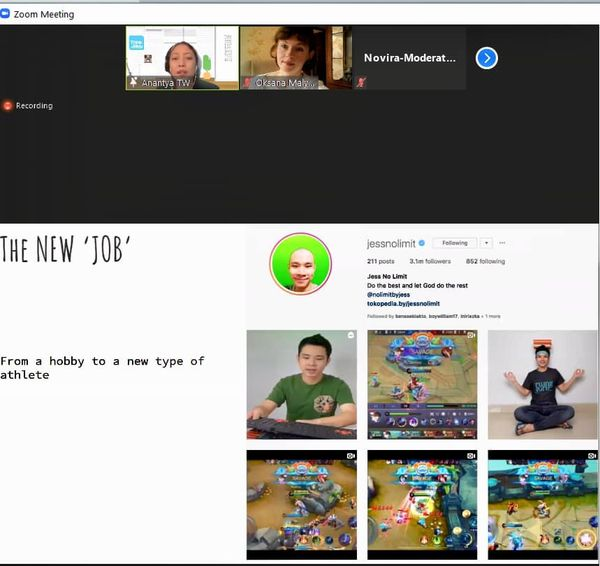Click muted mic icon on Novira-Moderator tile

362,83
